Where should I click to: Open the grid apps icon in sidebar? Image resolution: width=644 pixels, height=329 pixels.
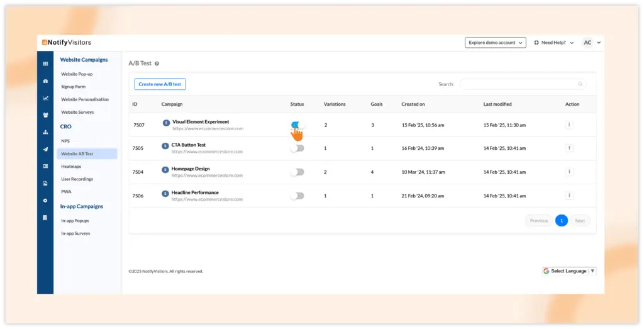click(x=45, y=64)
